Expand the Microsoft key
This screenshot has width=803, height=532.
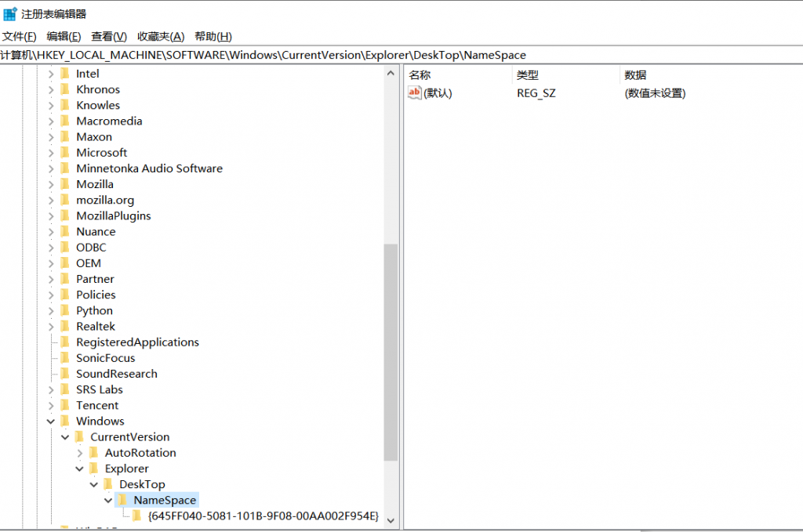[x=51, y=153]
